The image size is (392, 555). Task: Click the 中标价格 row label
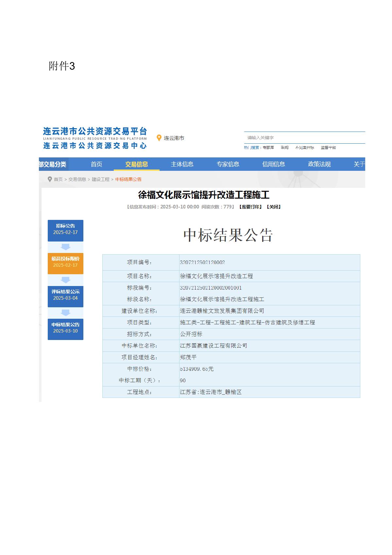tap(139, 369)
